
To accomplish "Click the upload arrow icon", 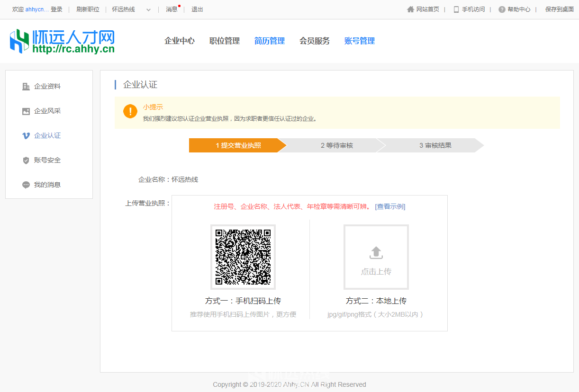I will [376, 253].
